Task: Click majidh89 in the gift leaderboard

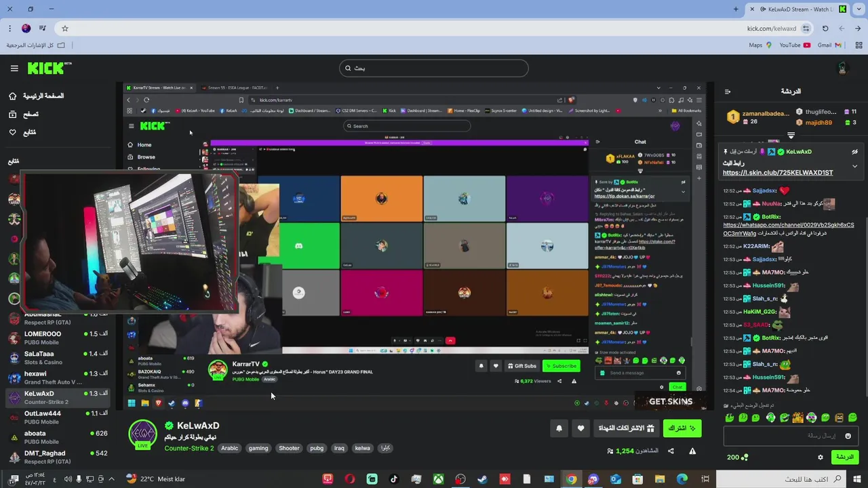Action: click(x=818, y=123)
